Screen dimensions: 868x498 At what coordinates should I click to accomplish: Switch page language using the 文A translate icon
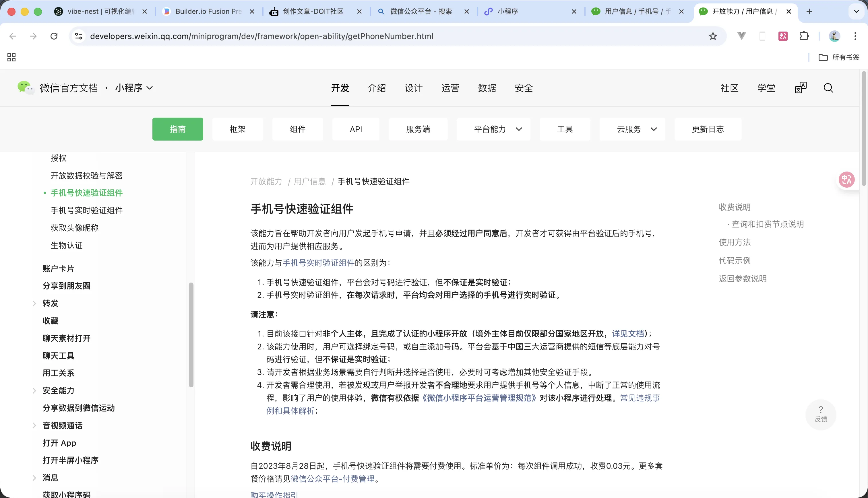[801, 88]
